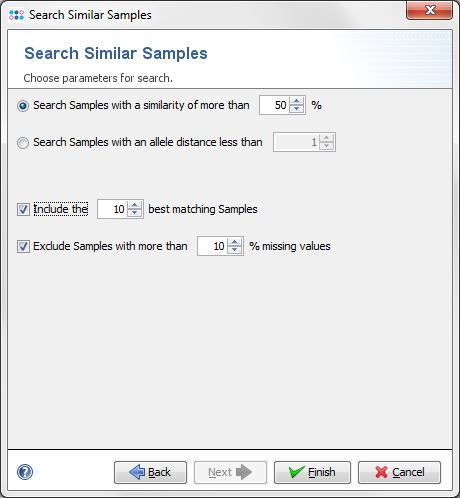
Task: Increase best matching Samples count spinner
Action: pos(135,205)
